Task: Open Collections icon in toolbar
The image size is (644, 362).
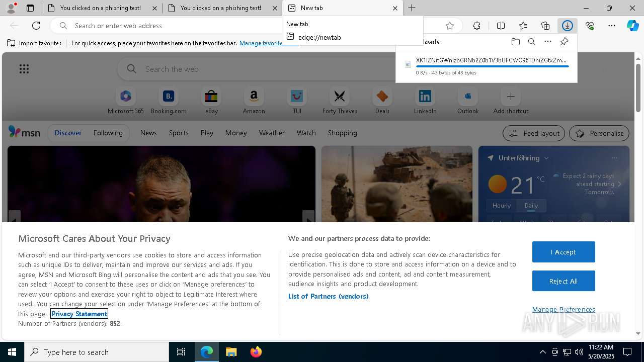Action: click(x=545, y=26)
